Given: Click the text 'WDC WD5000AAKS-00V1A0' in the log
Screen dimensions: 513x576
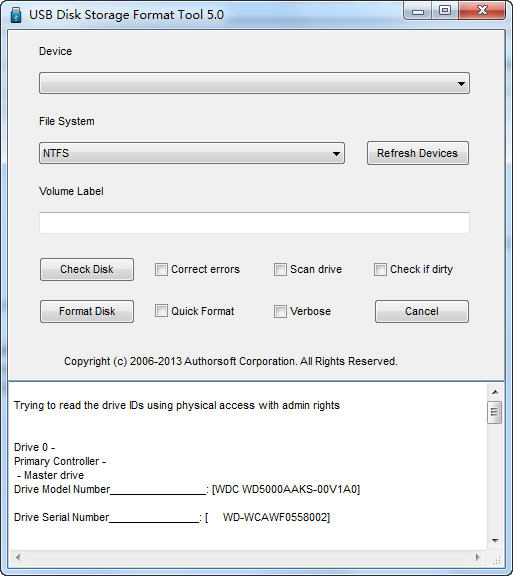Looking at the screenshot, I should click(x=286, y=489).
